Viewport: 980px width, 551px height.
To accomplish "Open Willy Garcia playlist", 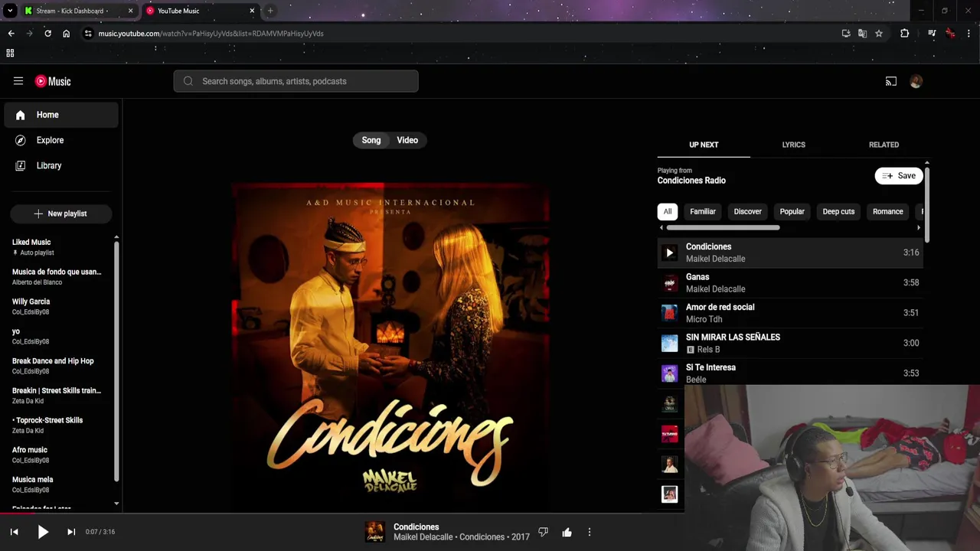I will point(61,306).
